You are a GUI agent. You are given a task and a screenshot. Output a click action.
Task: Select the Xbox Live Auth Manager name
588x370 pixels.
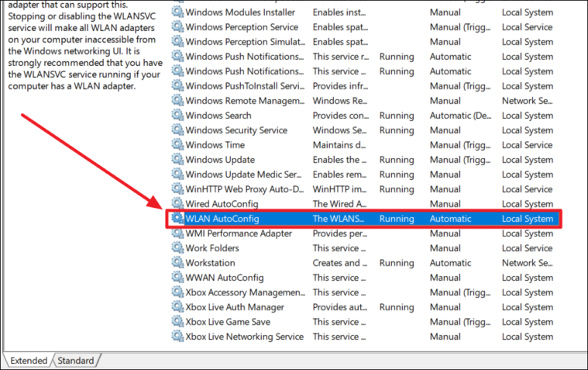click(x=235, y=307)
